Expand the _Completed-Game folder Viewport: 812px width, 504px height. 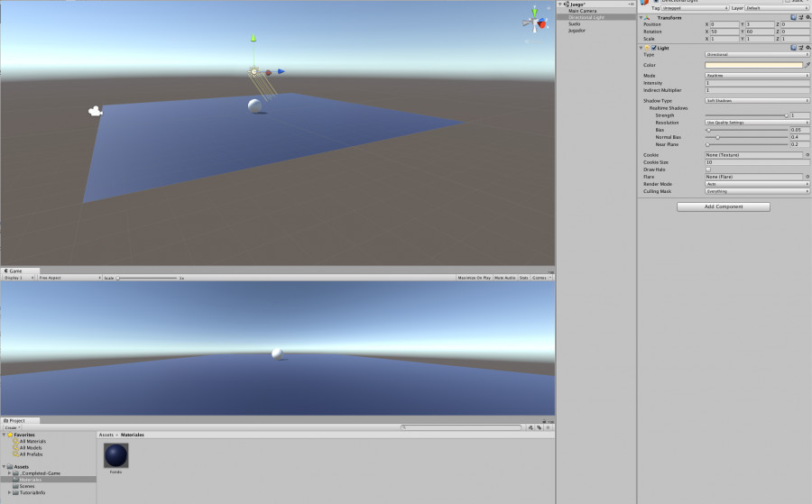pyautogui.click(x=9, y=473)
